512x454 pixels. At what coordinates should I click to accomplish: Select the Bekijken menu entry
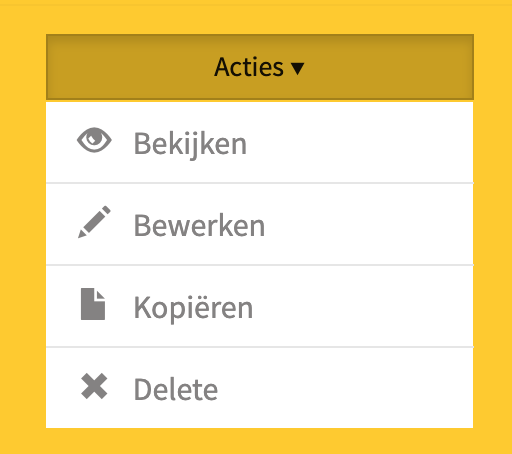click(260, 143)
